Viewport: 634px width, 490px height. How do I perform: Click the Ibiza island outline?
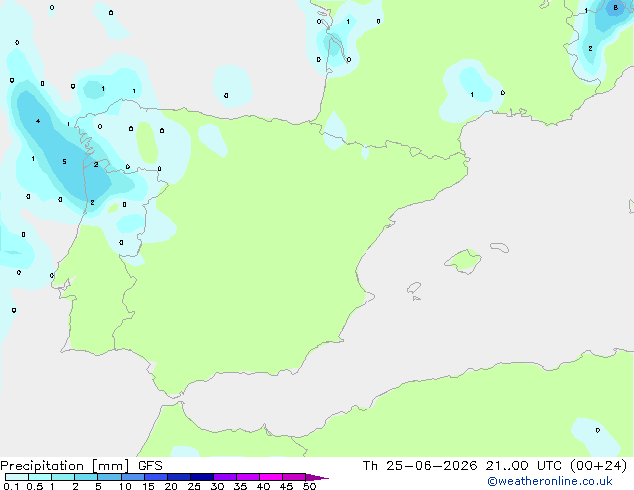pos(414,288)
